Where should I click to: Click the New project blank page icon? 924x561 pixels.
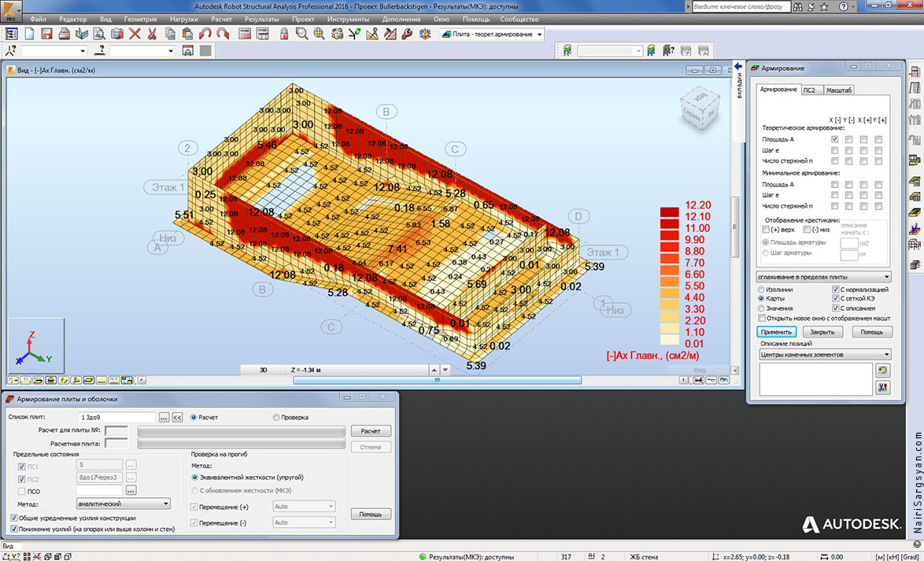[29, 34]
